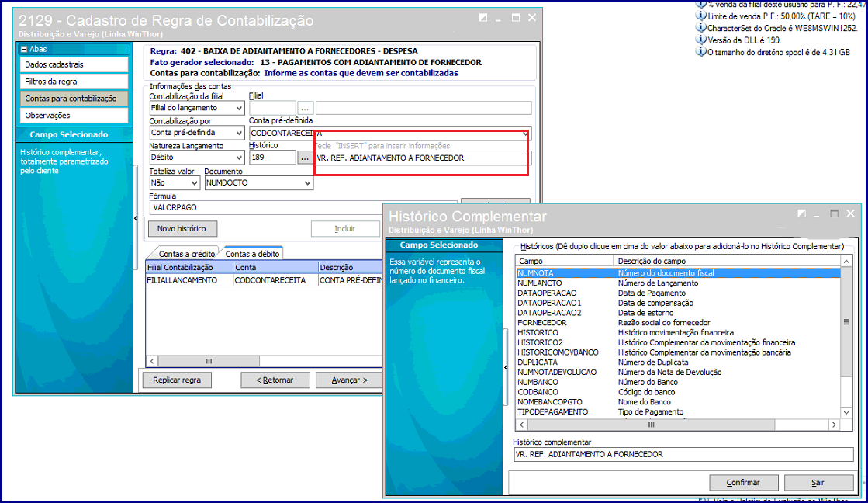This screenshot has height=503, width=868.
Task: Click Filial Contabilização column header
Action: pyautogui.click(x=189, y=267)
